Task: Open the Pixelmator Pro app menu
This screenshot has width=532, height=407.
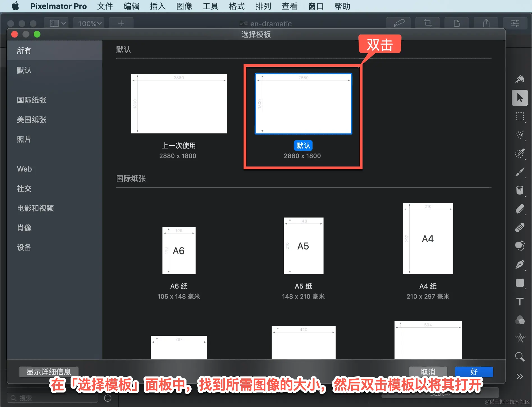Action: [x=58, y=6]
